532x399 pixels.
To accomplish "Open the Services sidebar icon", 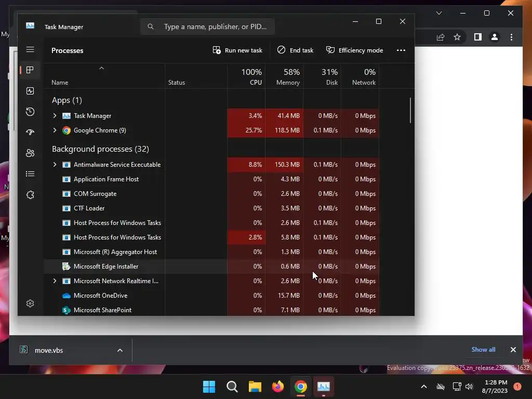I will click(30, 195).
